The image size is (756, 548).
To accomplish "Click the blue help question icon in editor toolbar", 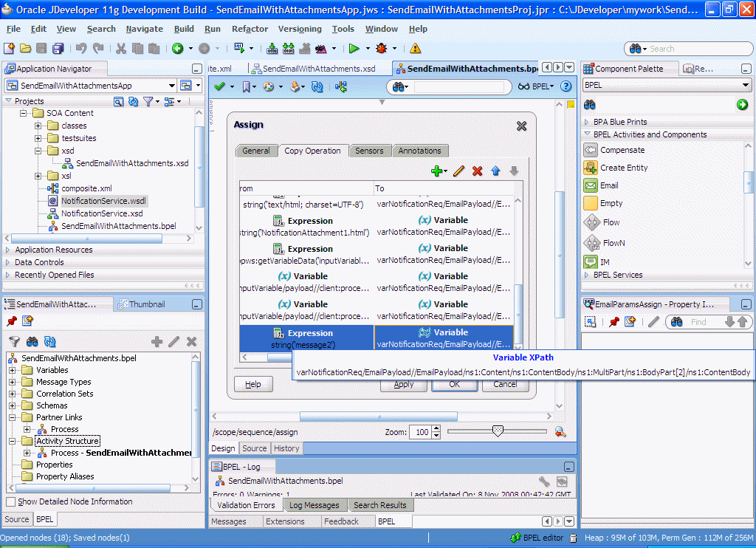I will click(x=566, y=86).
